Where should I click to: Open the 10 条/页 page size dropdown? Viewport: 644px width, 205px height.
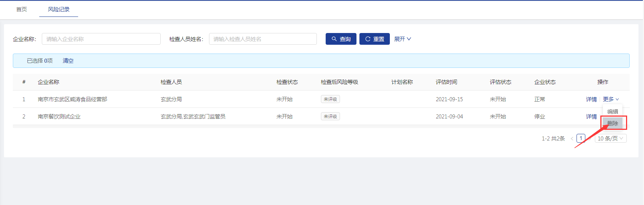tap(610, 138)
